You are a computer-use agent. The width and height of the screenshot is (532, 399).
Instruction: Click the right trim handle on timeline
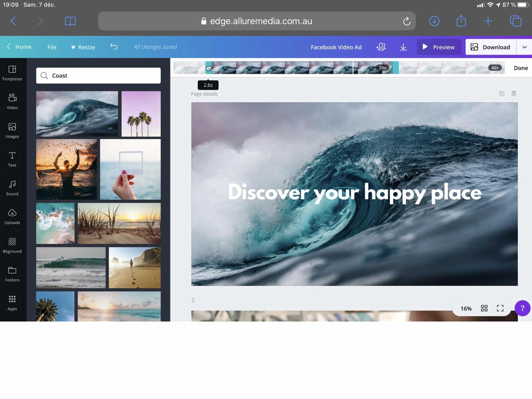396,68
